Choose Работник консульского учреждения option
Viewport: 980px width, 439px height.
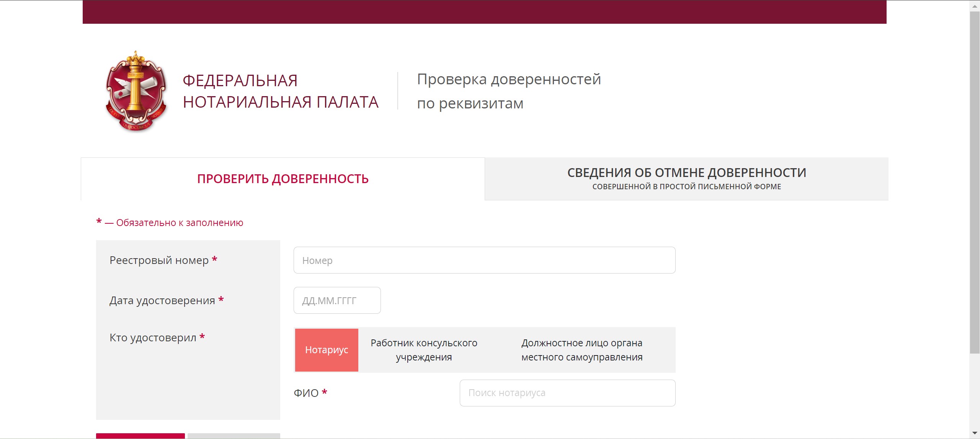tap(424, 350)
